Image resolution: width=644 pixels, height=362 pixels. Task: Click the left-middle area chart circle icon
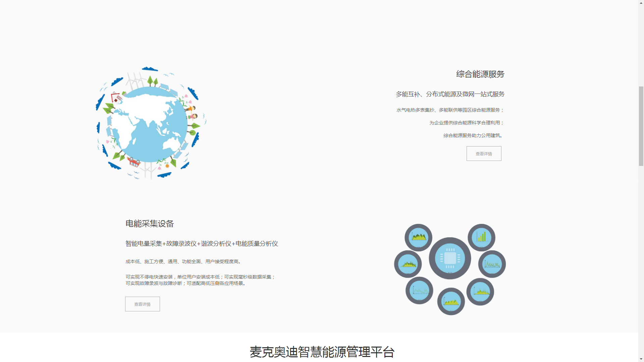coord(408,264)
